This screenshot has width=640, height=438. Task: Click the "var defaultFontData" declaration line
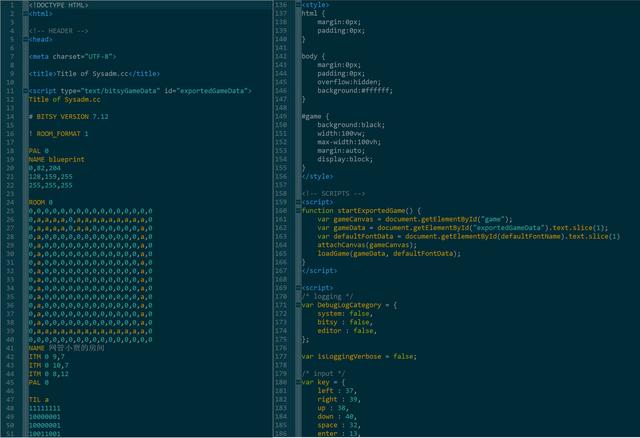[x=469, y=236]
